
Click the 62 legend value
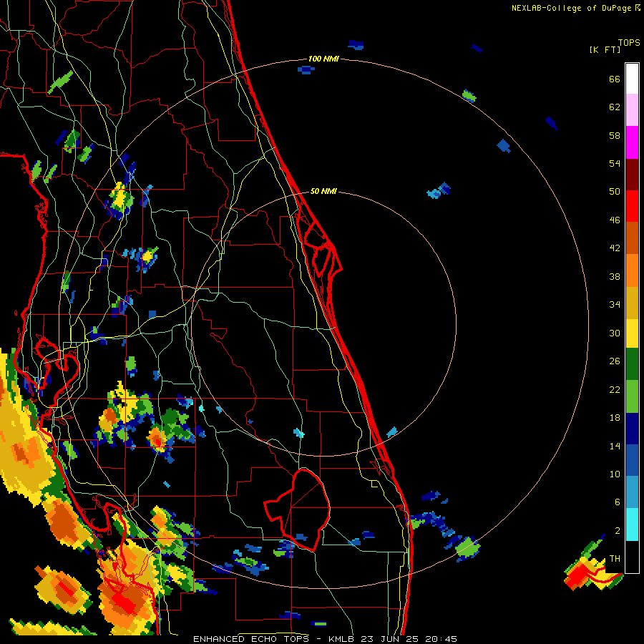point(615,107)
